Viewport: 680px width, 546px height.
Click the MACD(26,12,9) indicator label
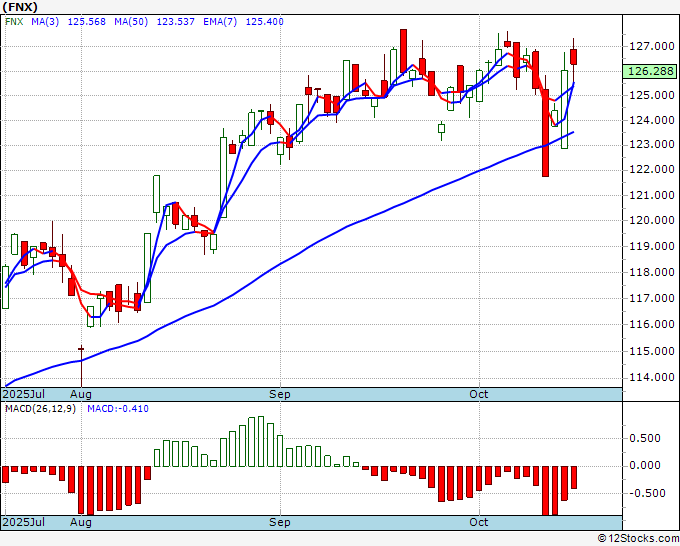[40, 409]
